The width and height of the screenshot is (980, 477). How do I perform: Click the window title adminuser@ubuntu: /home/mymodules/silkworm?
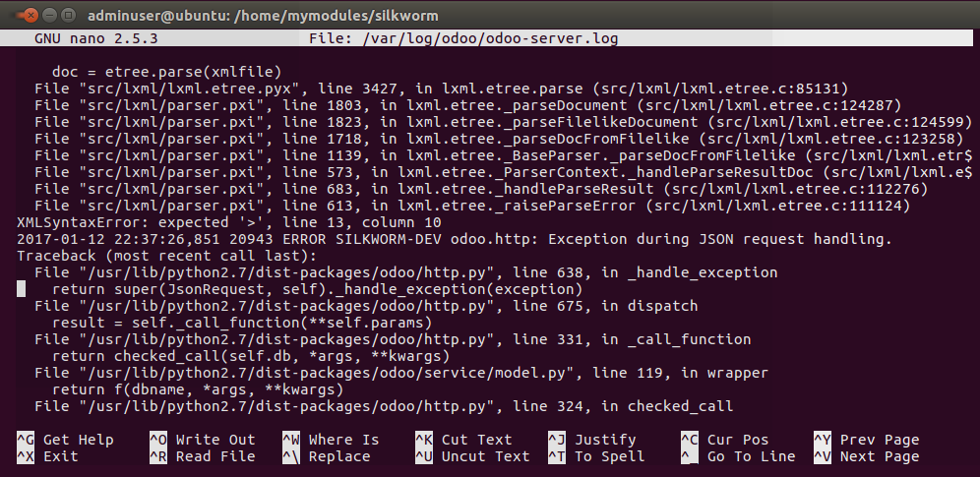tap(263, 16)
